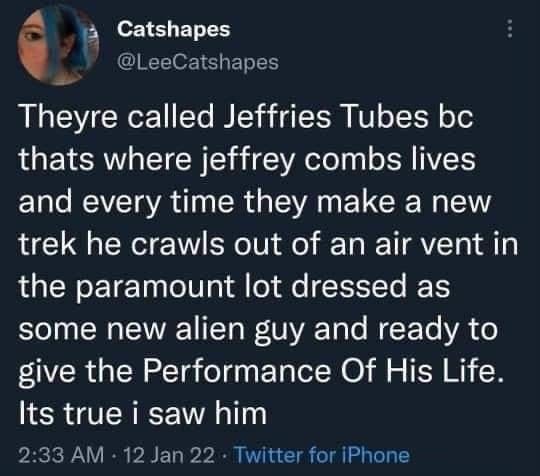Image resolution: width=540 pixels, height=476 pixels.
Task: Click the Catshapes display name
Action: click(x=174, y=29)
